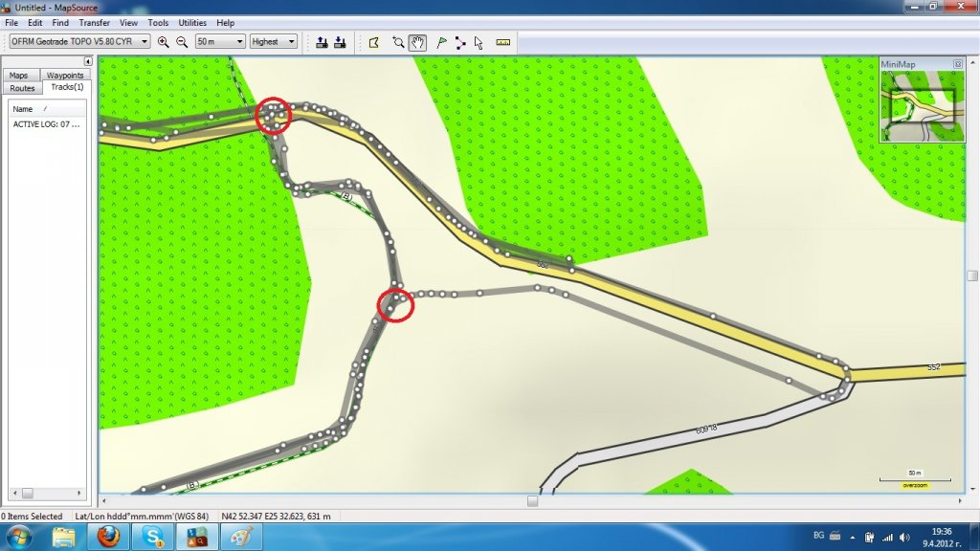Open the Transfer menu
This screenshot has width=980, height=551.
[x=95, y=23]
